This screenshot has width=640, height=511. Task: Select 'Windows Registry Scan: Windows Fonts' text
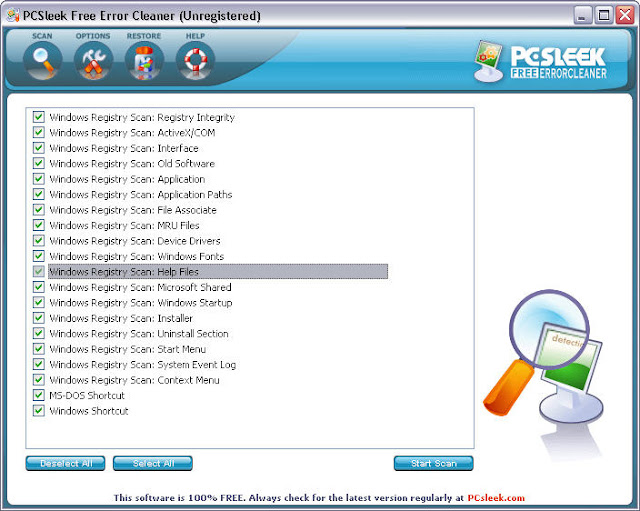137,257
